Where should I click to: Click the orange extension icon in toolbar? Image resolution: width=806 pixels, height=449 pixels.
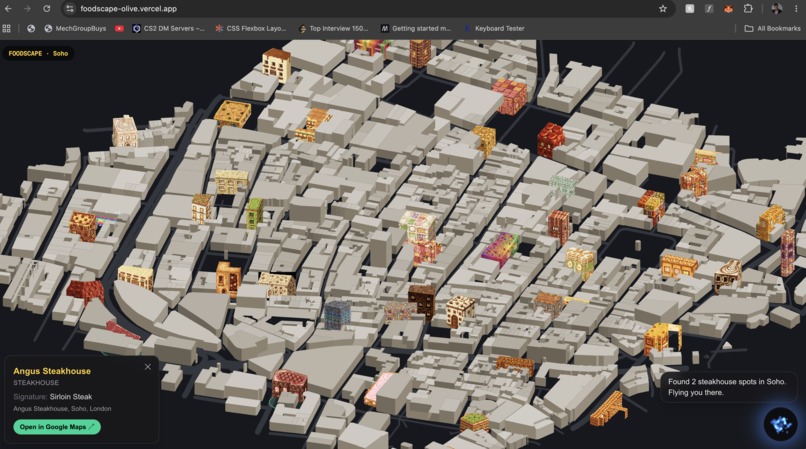728,9
